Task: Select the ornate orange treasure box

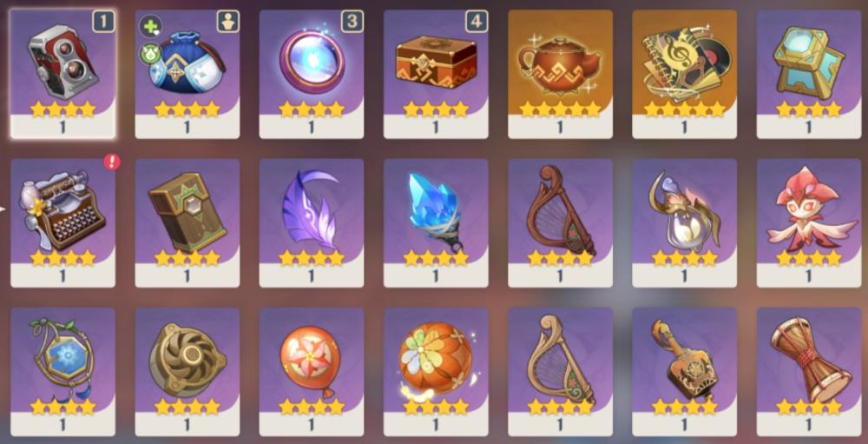Action: click(x=436, y=74)
